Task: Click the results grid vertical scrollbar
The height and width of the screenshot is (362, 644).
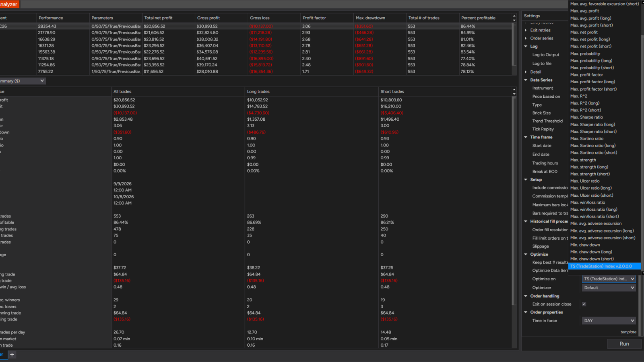Action: 514,44
